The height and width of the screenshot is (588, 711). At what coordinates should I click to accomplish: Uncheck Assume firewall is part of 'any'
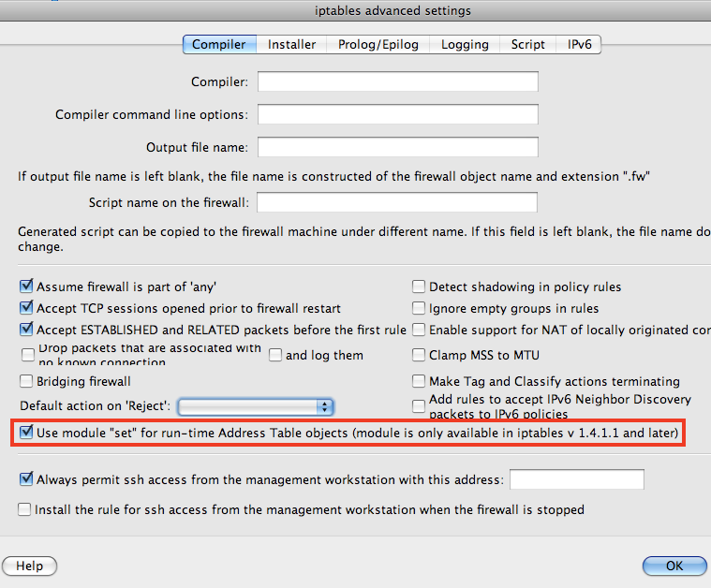[x=26, y=287]
